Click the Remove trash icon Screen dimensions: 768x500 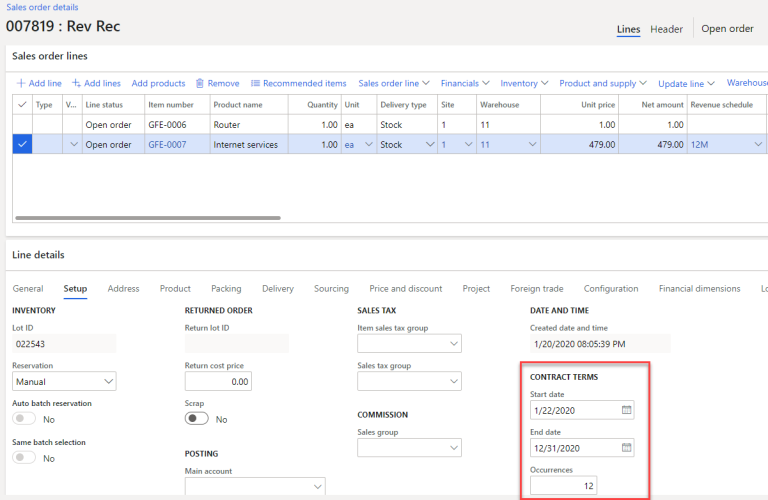click(200, 83)
